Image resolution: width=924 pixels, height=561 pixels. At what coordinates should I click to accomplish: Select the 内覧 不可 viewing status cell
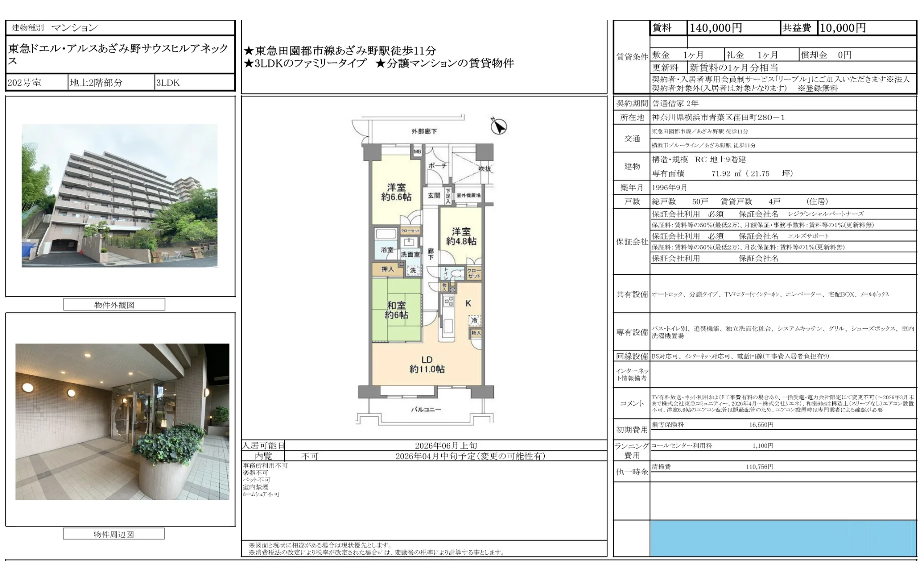pos(310,457)
